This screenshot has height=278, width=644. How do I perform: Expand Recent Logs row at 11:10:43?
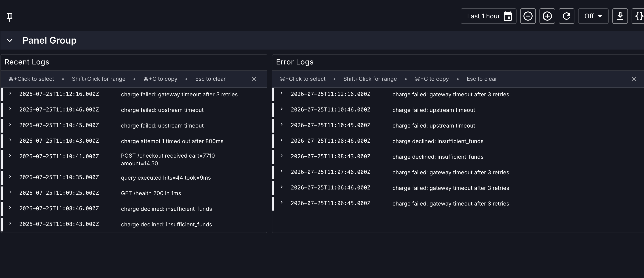[x=10, y=140]
